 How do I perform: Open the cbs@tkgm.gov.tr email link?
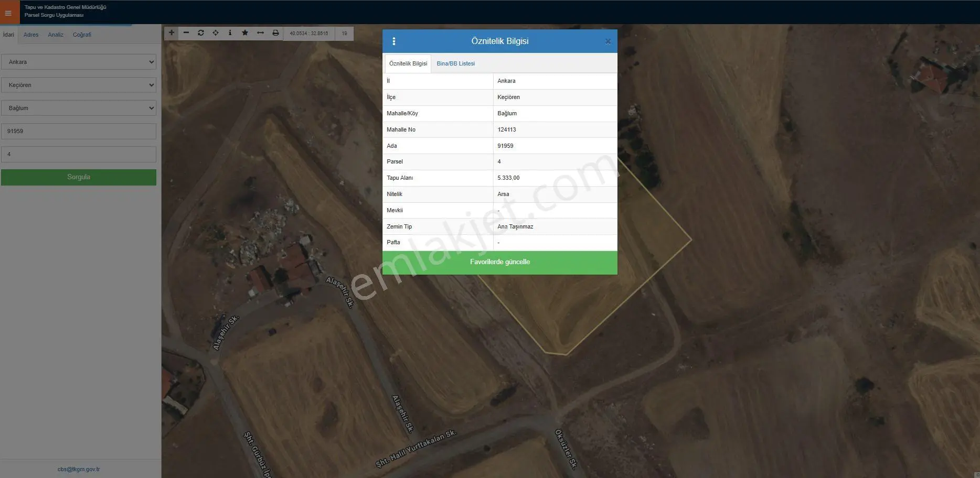(79, 470)
